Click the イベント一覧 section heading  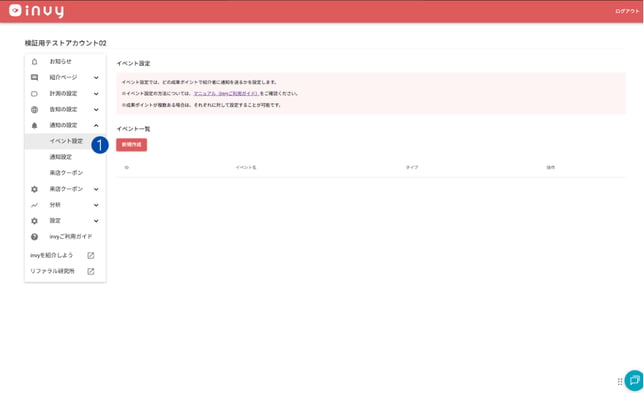click(133, 129)
